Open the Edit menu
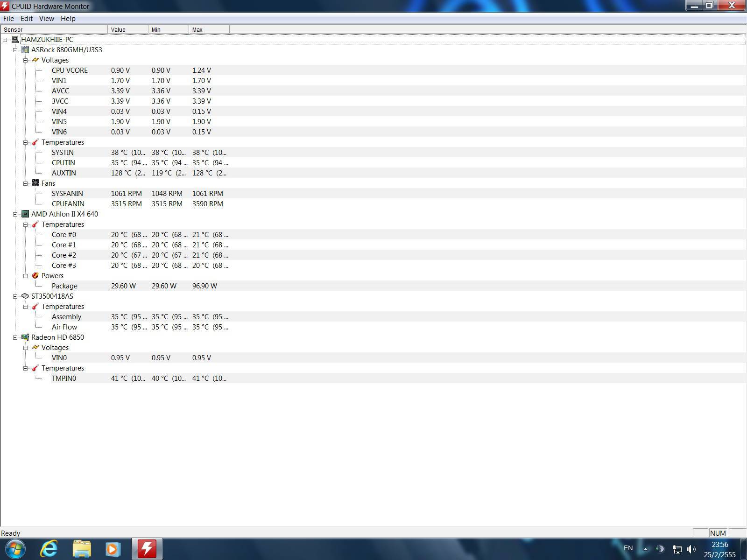 [x=27, y=19]
